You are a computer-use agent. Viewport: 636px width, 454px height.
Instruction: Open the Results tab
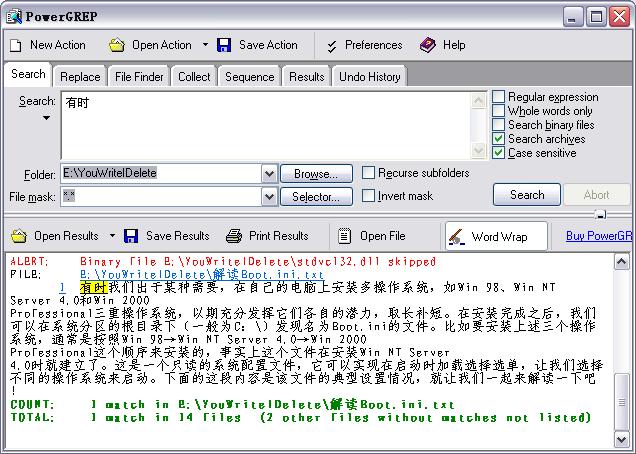(x=307, y=77)
